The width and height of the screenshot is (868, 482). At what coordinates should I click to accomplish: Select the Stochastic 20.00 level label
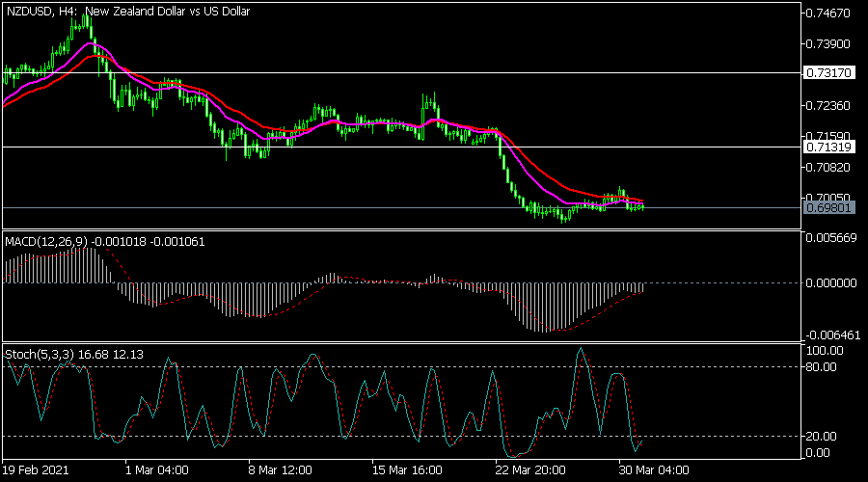823,436
